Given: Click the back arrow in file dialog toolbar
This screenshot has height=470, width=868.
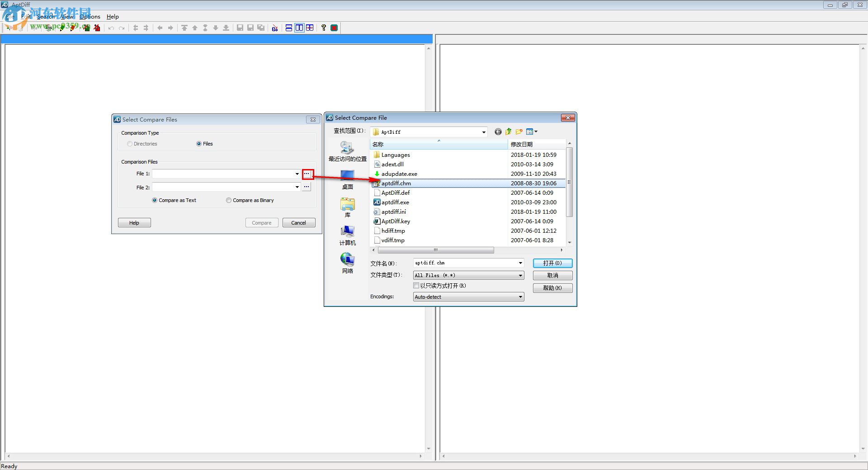Looking at the screenshot, I should [x=498, y=132].
